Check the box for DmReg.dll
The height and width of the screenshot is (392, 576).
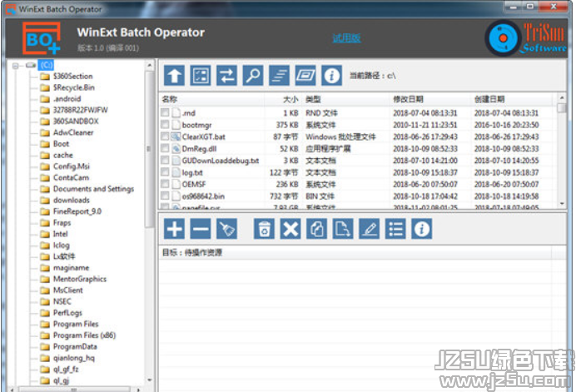tap(165, 148)
